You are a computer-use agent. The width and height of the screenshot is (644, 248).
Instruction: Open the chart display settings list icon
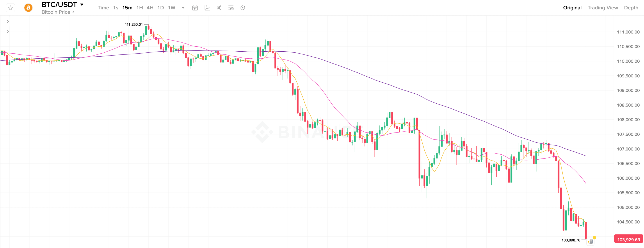coord(231,8)
